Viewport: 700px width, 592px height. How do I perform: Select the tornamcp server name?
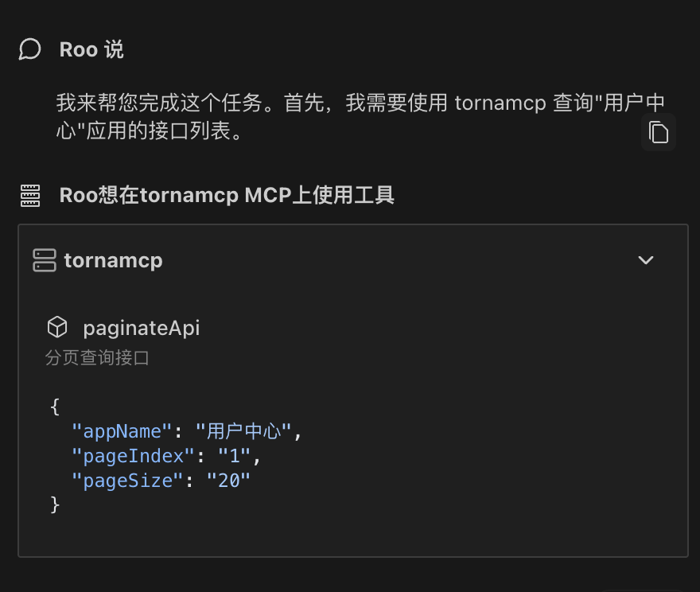(113, 260)
